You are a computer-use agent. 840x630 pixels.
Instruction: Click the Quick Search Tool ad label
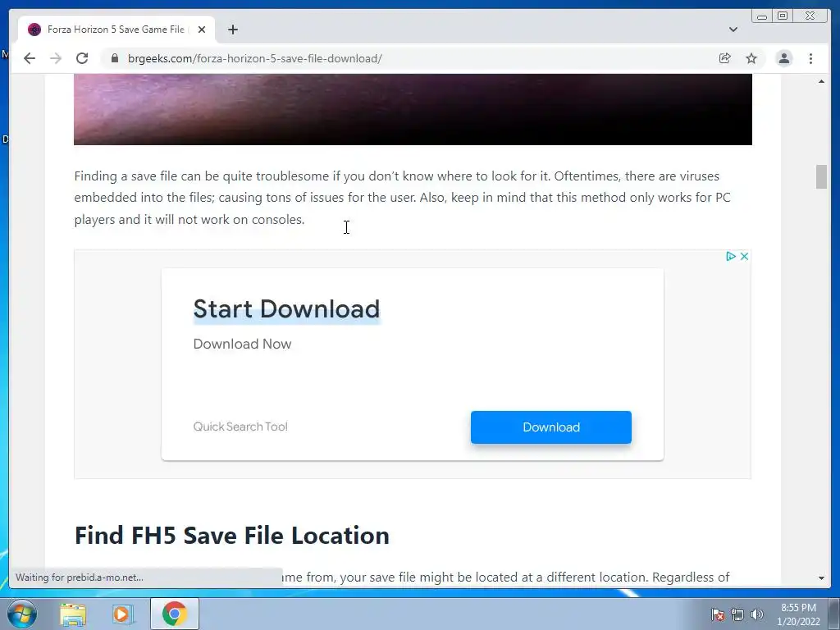pyautogui.click(x=240, y=427)
